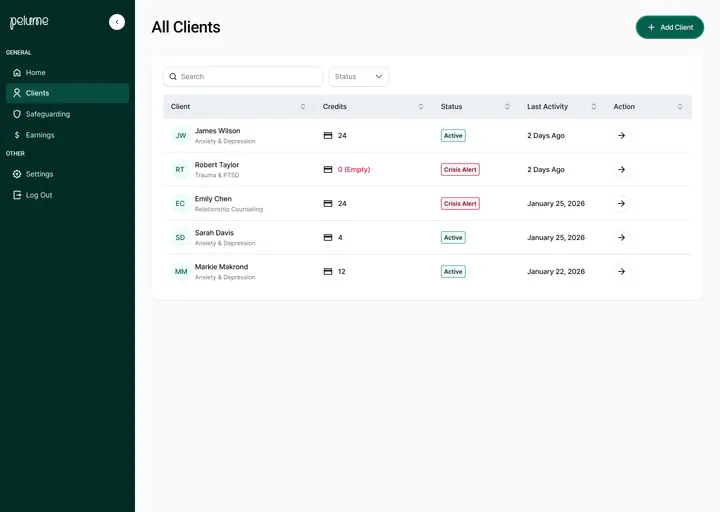This screenshot has height=512, width=720.
Task: Open Emily Chen's details arrow
Action: click(621, 203)
